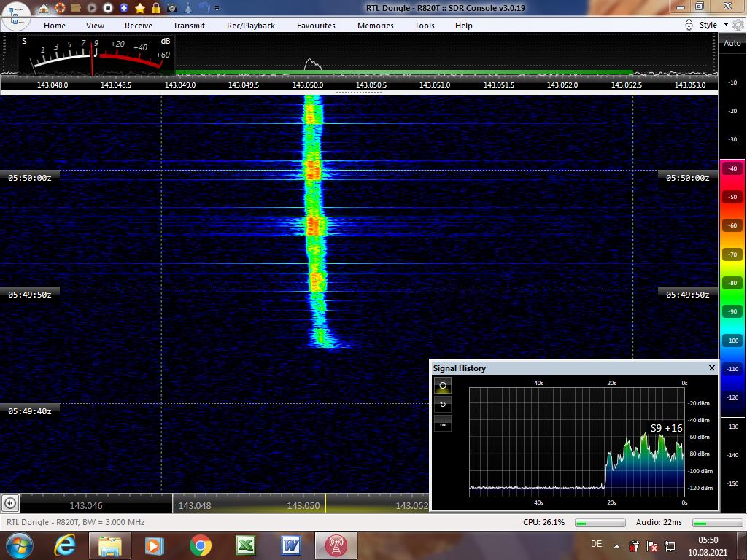Toggle ribbon collapse arrows beside Style

click(689, 25)
